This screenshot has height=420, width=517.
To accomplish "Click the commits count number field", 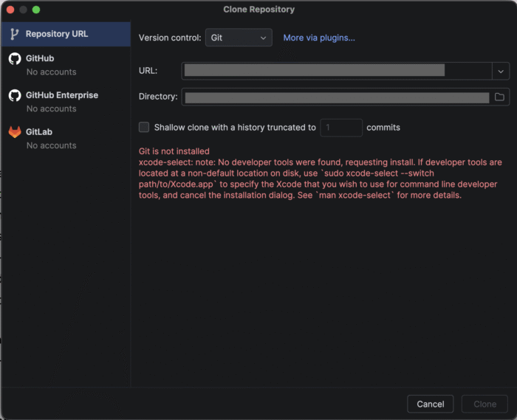I will 341,128.
